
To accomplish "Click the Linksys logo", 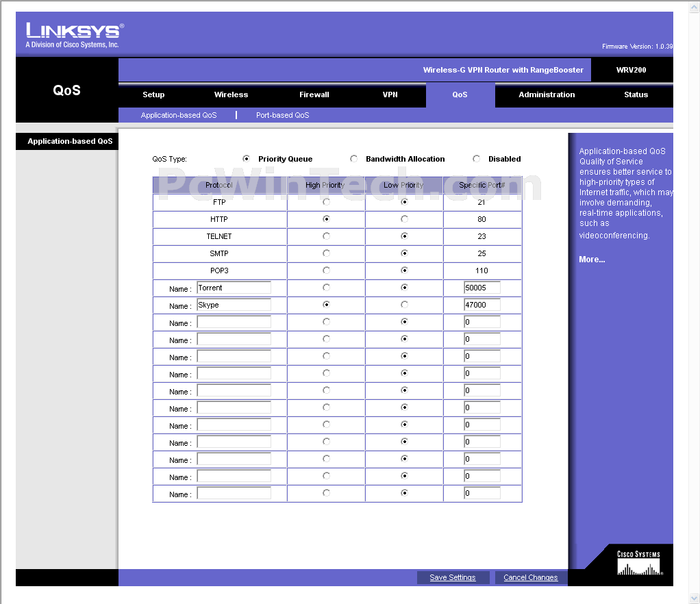I will [x=75, y=35].
